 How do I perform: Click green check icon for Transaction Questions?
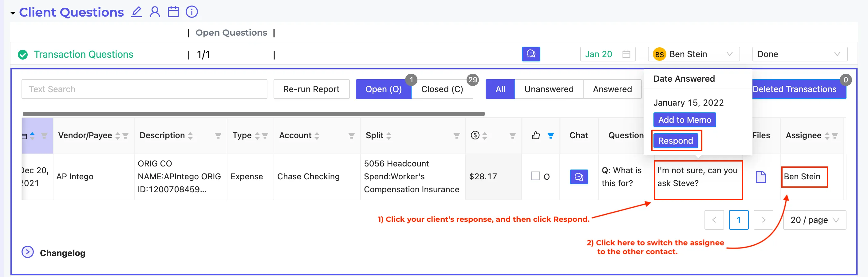click(x=22, y=55)
